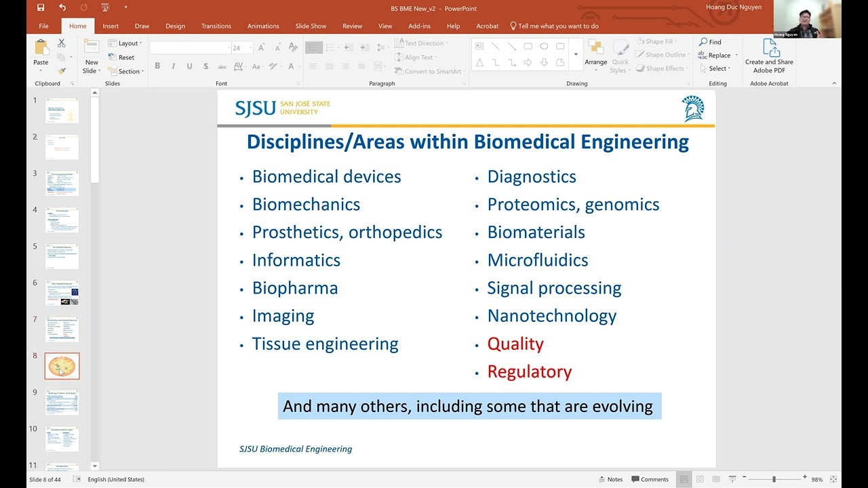Increase font size with larger A icon
868x488 pixels.
[261, 48]
